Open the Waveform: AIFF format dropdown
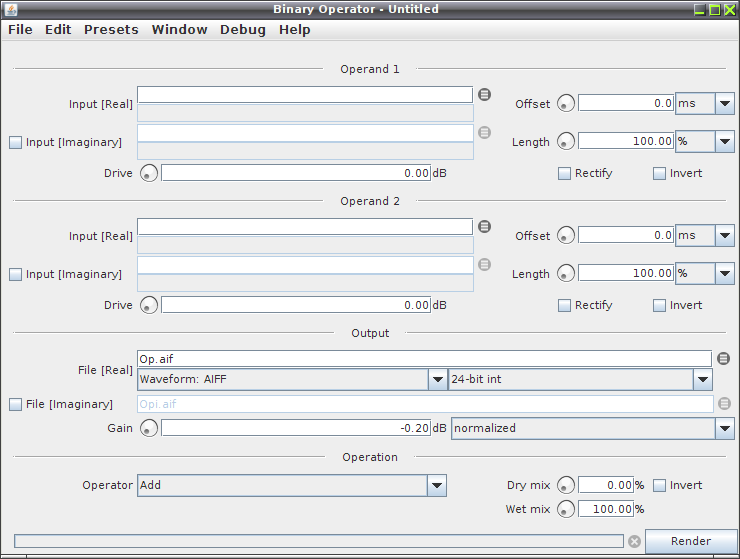 [292, 379]
